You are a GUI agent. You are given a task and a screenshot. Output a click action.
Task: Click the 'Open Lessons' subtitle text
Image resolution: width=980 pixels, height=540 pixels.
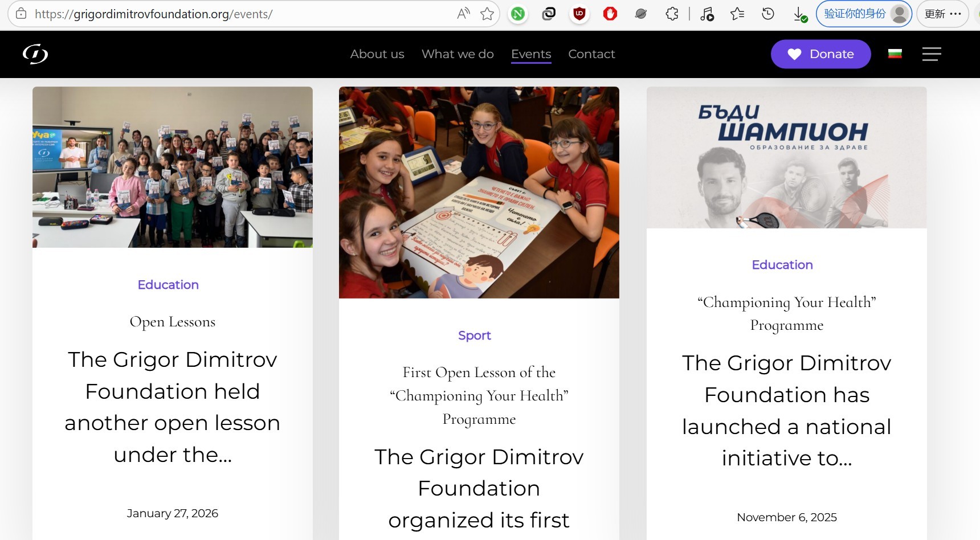(x=173, y=322)
